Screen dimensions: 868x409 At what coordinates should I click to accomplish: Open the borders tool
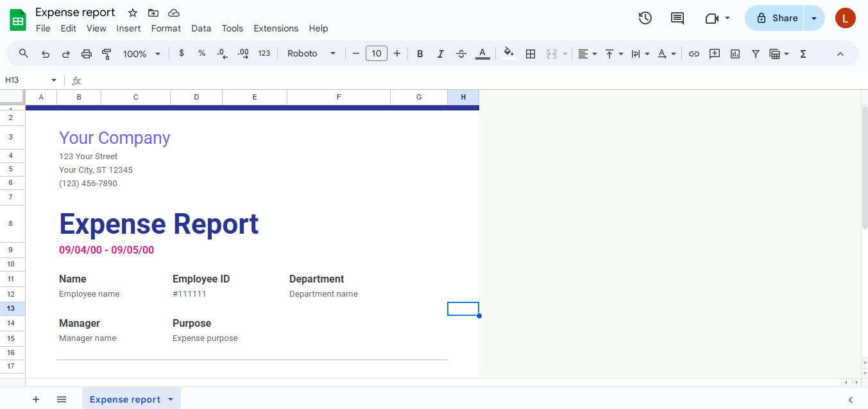pyautogui.click(x=531, y=53)
